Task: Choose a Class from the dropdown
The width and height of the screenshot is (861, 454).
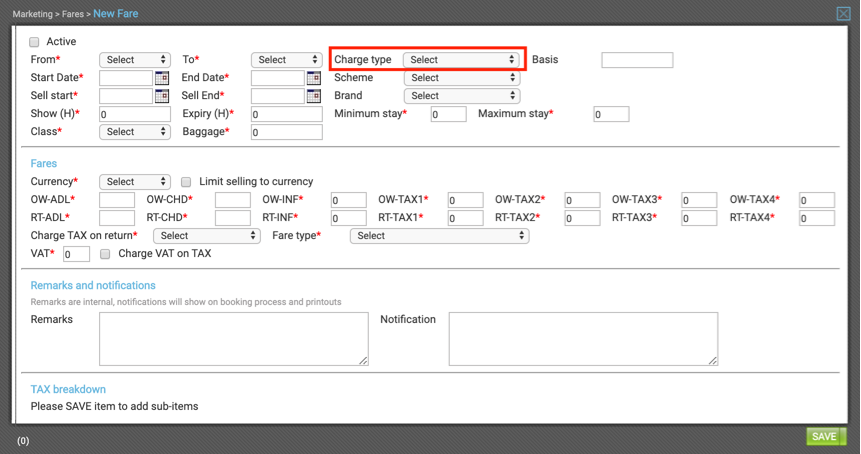Action: 135,132
